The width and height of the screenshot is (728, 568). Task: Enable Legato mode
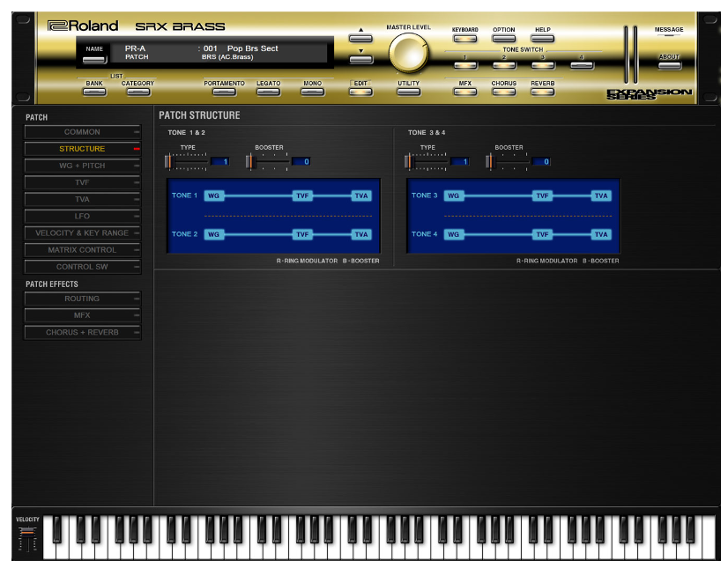click(x=268, y=92)
